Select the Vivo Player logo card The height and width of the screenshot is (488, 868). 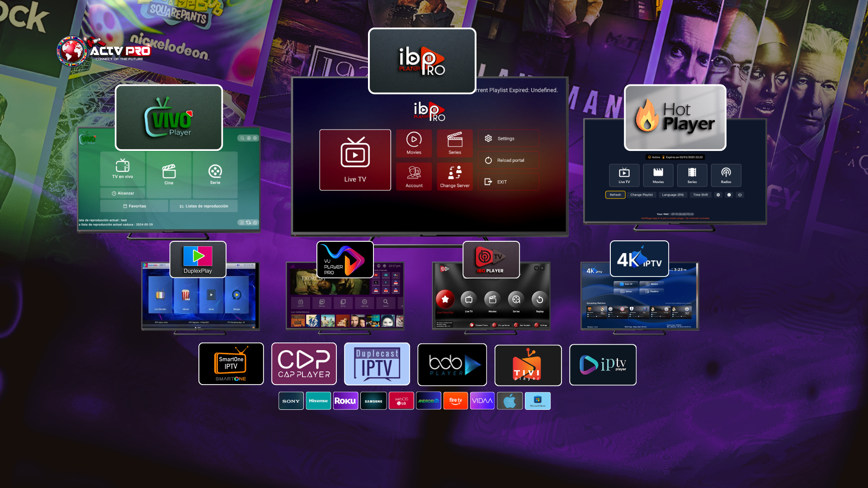click(x=169, y=117)
